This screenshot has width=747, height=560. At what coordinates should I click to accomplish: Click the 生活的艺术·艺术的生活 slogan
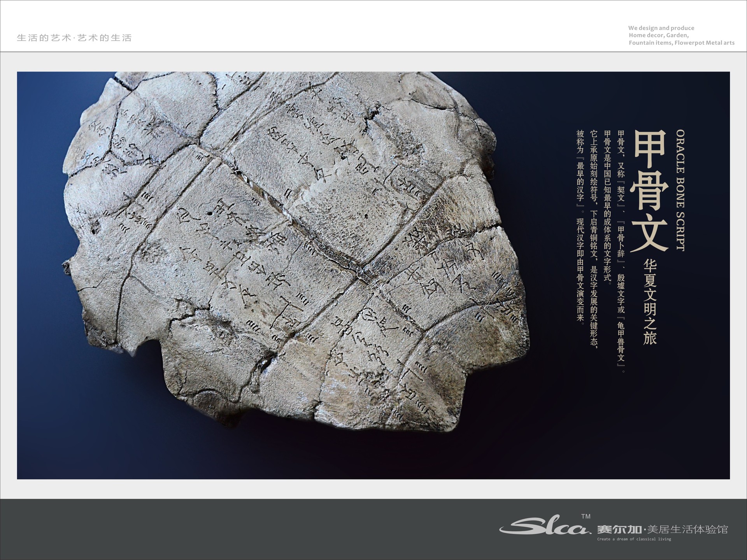[x=74, y=38]
